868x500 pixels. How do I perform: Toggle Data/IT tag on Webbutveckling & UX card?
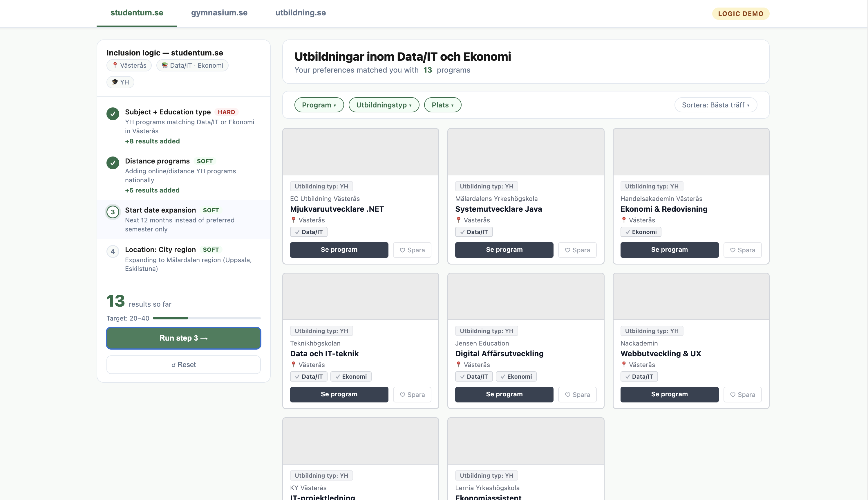[x=639, y=376]
